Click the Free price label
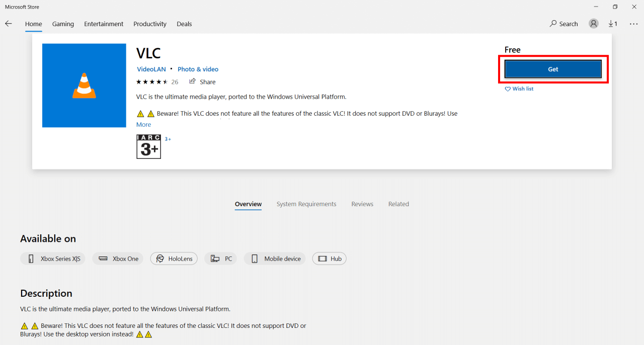The height and width of the screenshot is (345, 644). point(513,50)
